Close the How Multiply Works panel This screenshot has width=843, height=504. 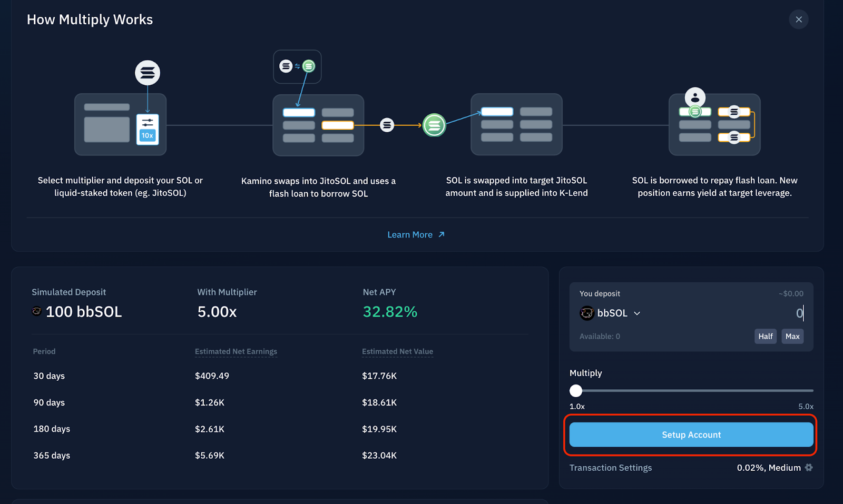799,19
